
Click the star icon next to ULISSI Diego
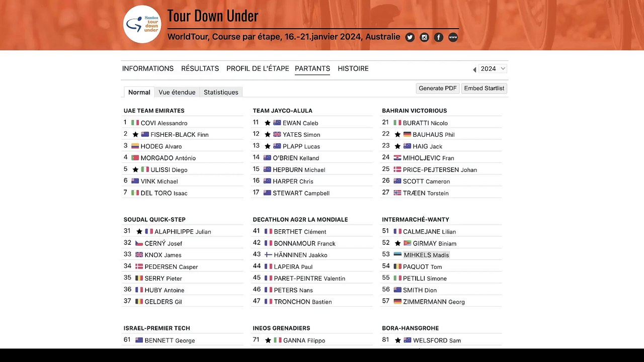point(135,169)
